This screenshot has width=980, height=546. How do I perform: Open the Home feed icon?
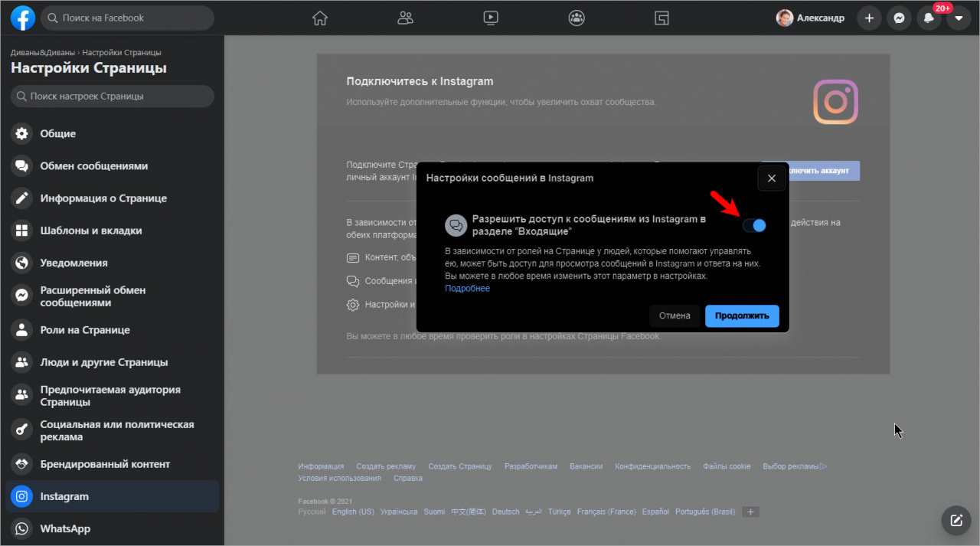pos(320,18)
